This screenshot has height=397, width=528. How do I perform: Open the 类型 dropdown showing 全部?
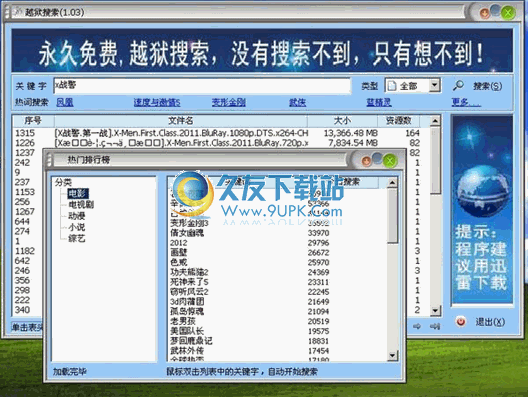pos(412,86)
